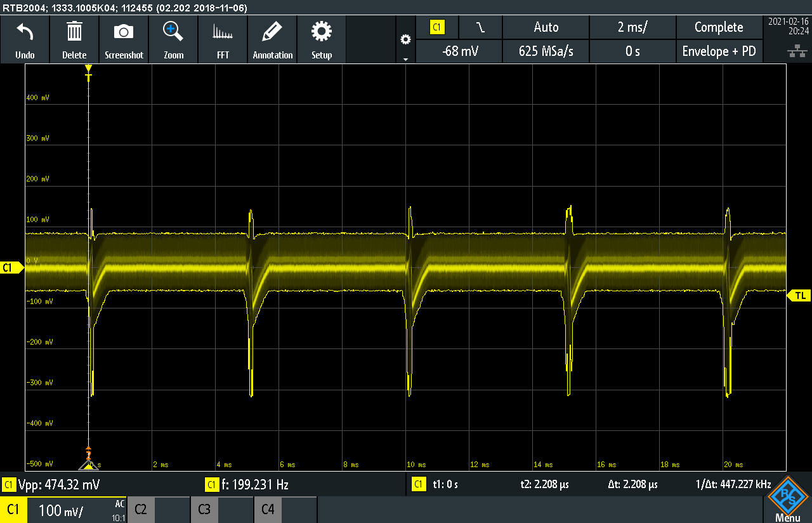Select the Delete icon to clear the display
This screenshot has height=523, width=812.
click(74, 38)
